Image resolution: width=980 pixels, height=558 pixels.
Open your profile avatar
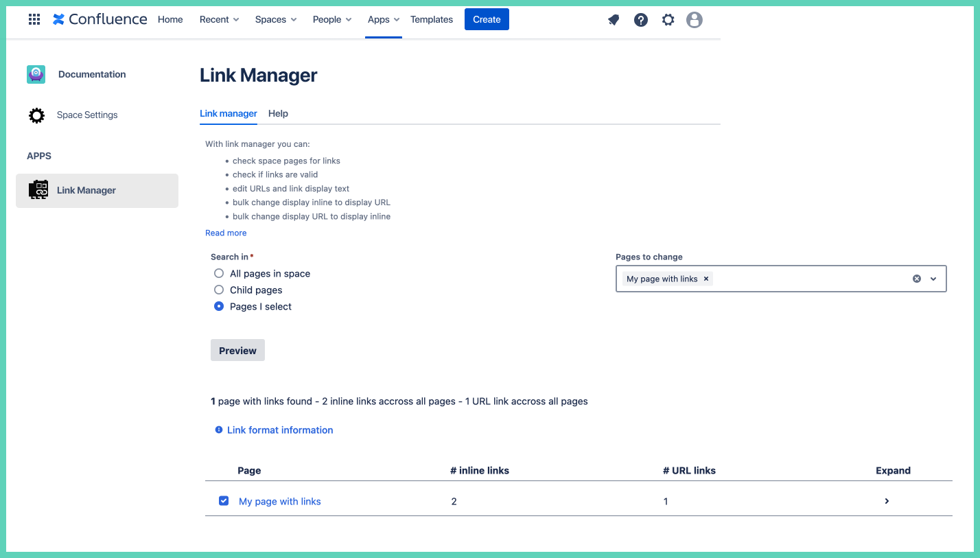coord(694,20)
